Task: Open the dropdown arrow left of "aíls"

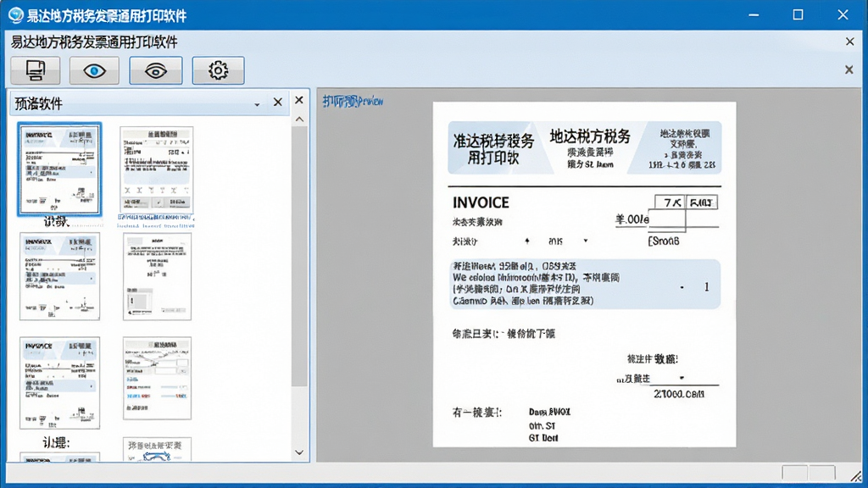Action: point(527,241)
